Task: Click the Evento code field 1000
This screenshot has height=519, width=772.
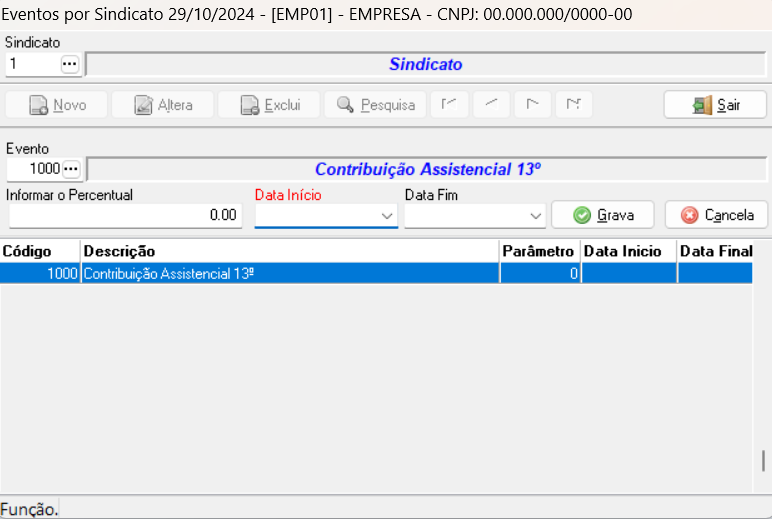Action: click(x=34, y=169)
